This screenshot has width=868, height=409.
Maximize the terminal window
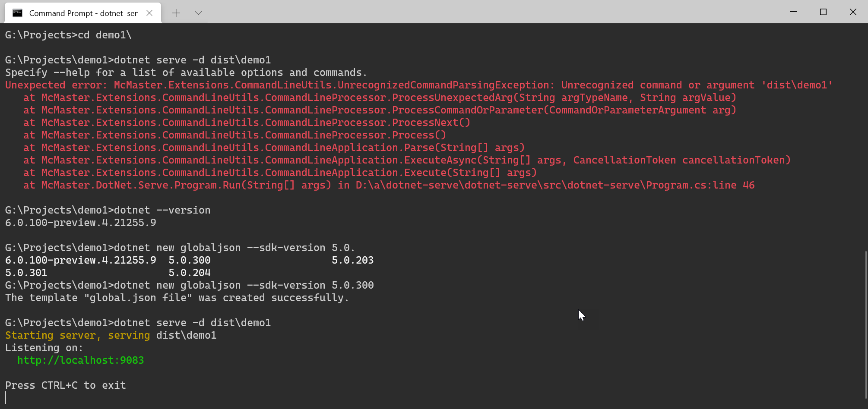click(823, 12)
